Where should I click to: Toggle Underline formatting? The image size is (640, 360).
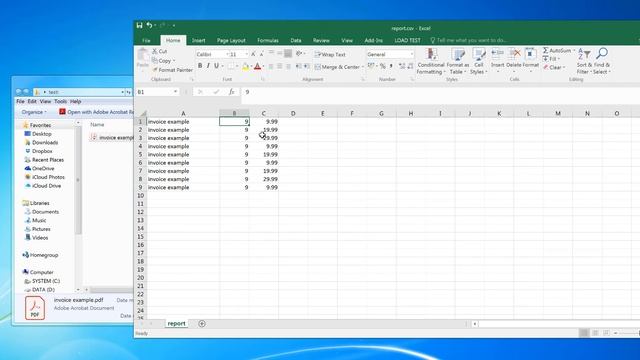[216, 66]
